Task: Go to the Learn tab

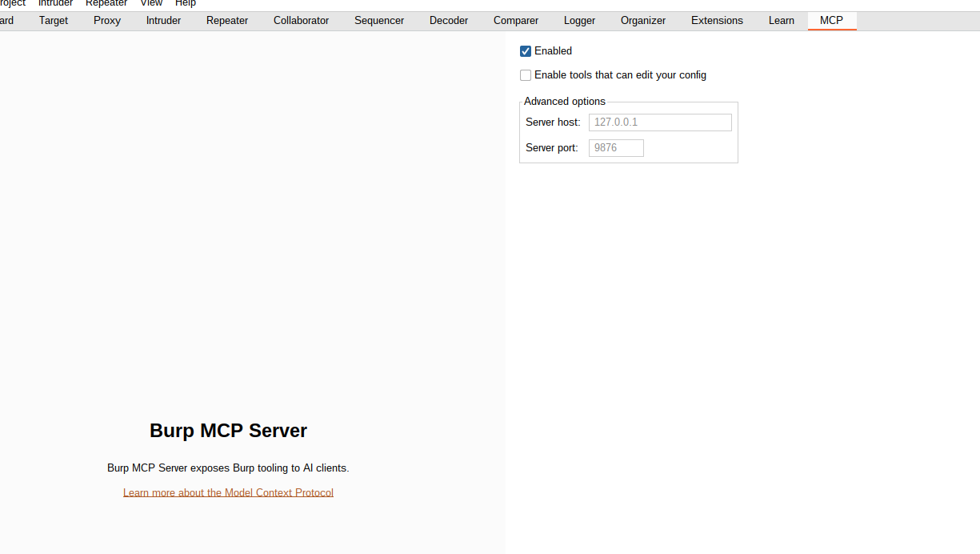Action: (x=782, y=21)
